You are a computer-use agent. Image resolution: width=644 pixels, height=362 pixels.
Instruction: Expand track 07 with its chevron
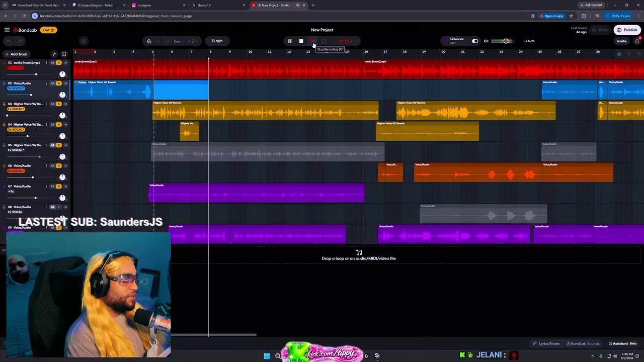(x=65, y=187)
